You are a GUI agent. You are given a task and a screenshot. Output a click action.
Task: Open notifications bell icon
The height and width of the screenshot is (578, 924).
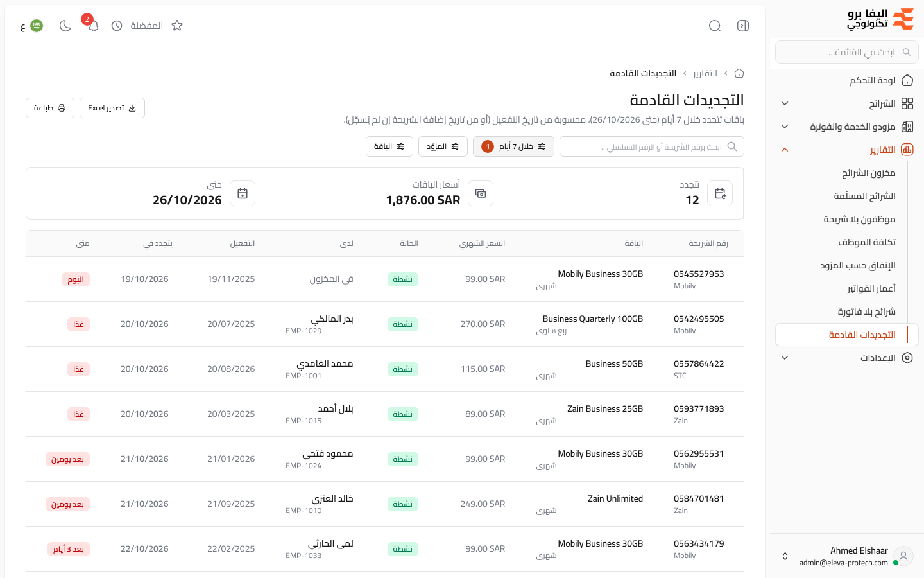point(93,26)
